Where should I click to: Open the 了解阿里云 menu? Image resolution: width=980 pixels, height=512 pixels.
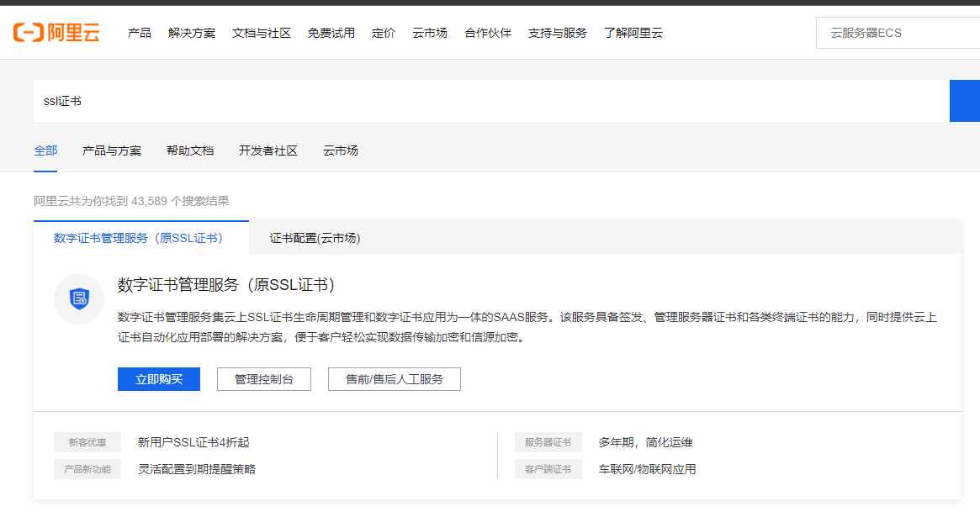click(x=633, y=33)
